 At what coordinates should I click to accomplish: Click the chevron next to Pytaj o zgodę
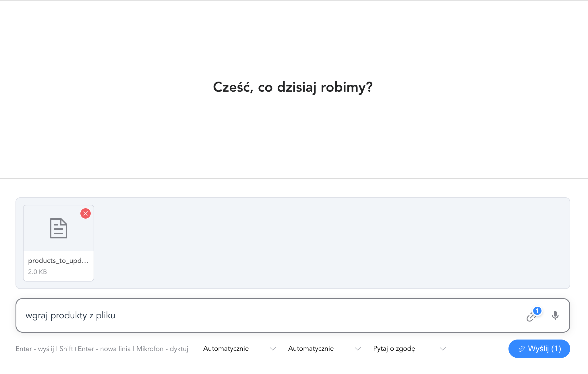click(442, 348)
